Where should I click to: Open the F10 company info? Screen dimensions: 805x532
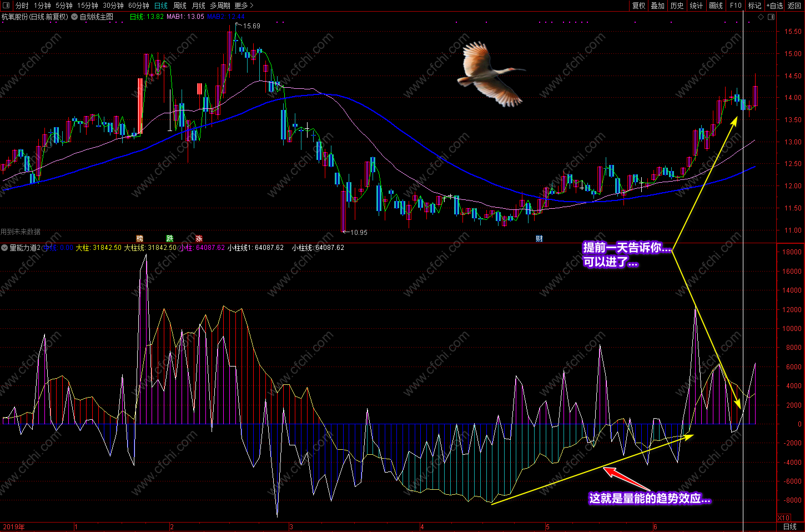pyautogui.click(x=736, y=6)
